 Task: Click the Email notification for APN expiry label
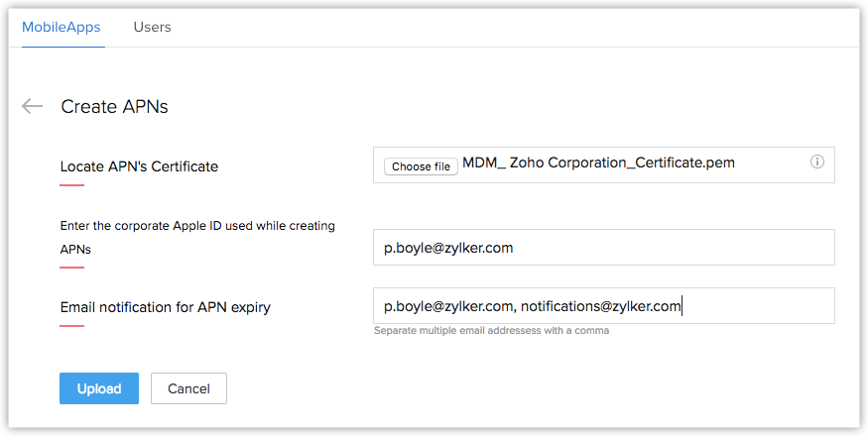tap(165, 307)
